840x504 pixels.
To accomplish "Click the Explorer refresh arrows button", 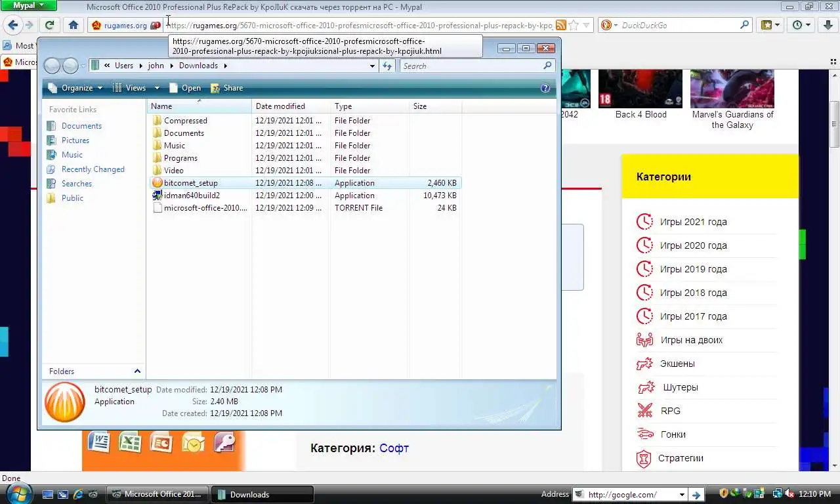I will coord(387,66).
